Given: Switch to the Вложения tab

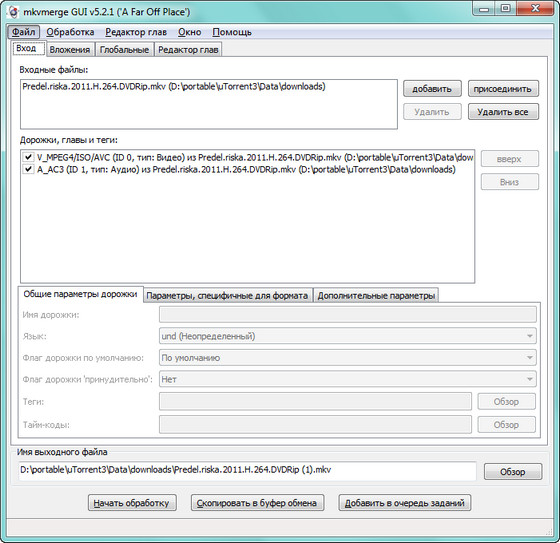Looking at the screenshot, I should click(x=70, y=50).
